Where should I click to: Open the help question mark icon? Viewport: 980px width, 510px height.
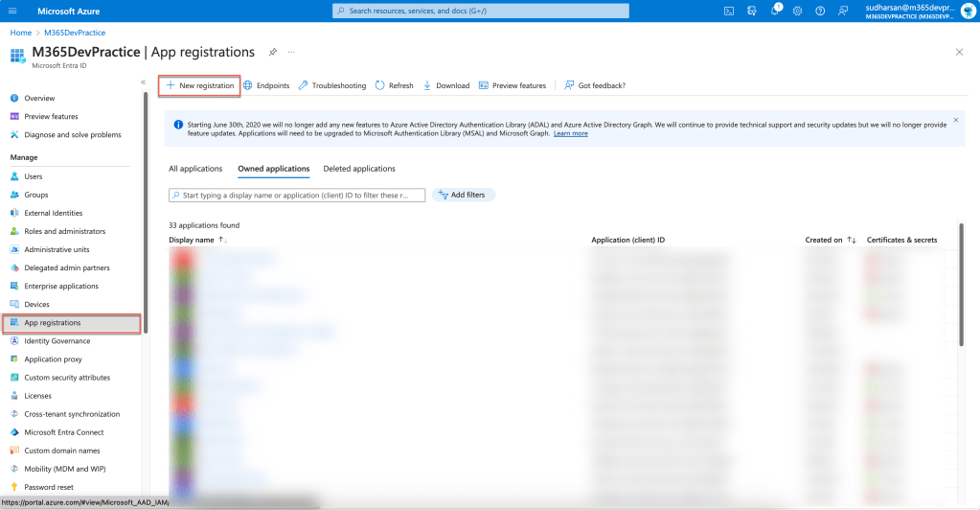pyautogui.click(x=820, y=11)
